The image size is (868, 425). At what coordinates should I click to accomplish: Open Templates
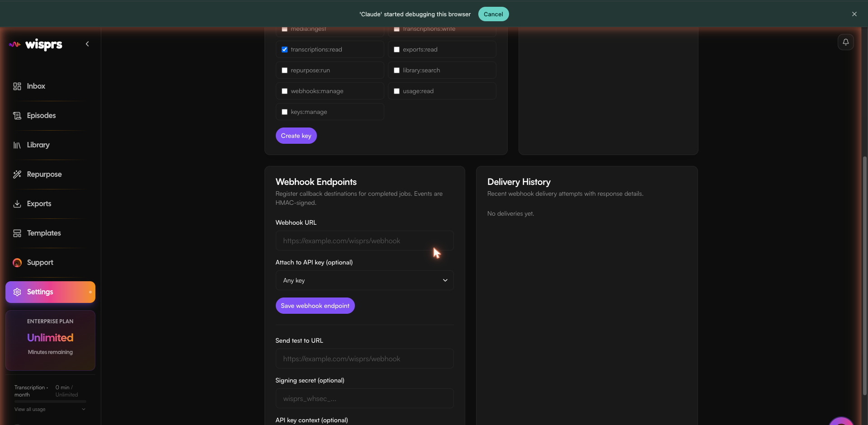click(x=50, y=233)
